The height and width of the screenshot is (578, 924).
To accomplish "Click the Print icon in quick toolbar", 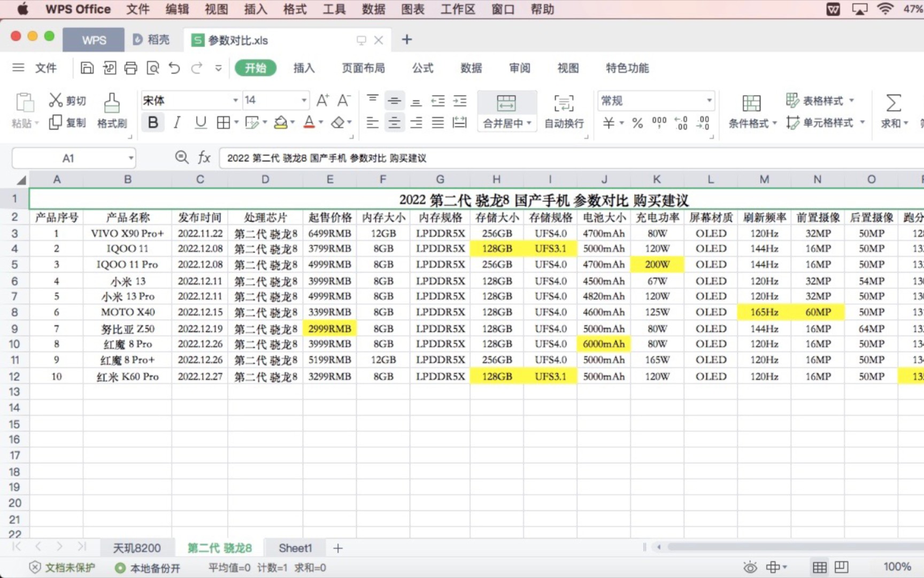I will (x=130, y=68).
